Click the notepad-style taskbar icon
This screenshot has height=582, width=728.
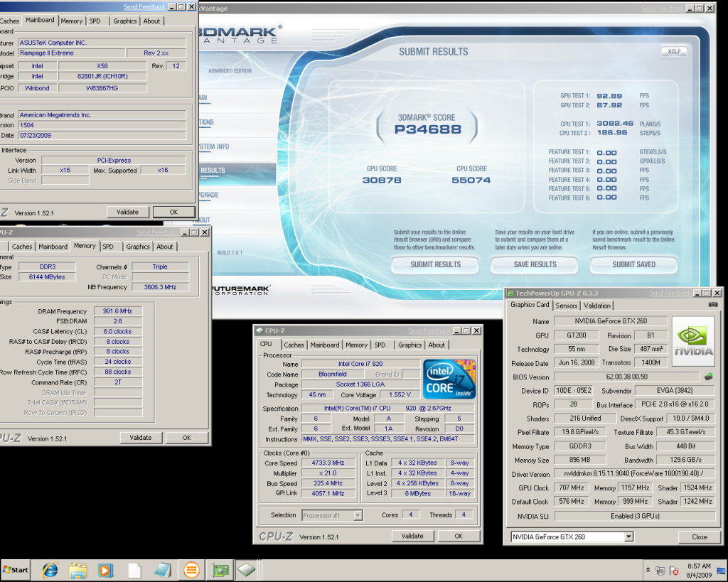(x=163, y=570)
